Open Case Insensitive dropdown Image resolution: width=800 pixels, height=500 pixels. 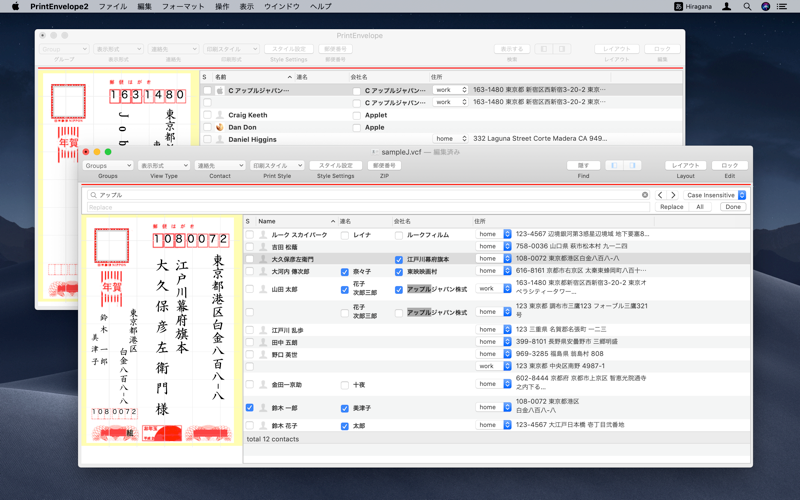click(x=714, y=195)
